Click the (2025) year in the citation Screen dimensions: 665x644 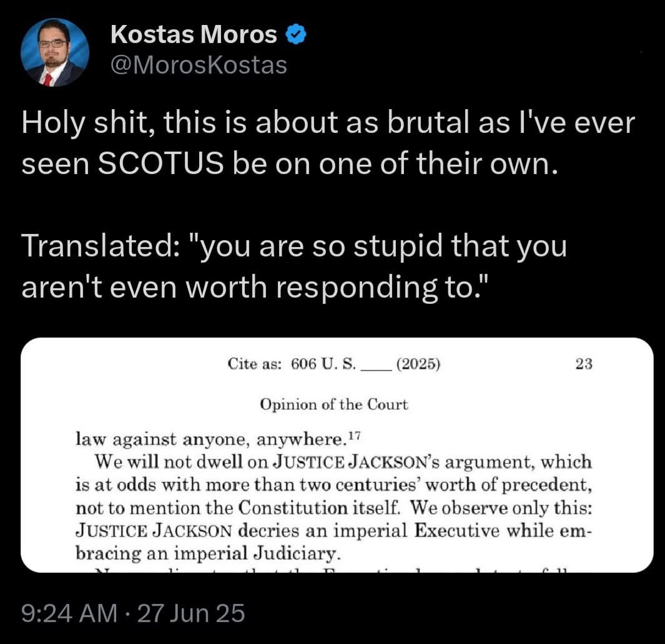point(418,364)
